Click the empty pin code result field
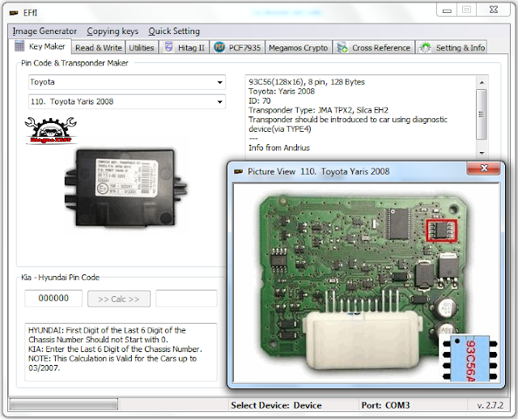 click(187, 299)
